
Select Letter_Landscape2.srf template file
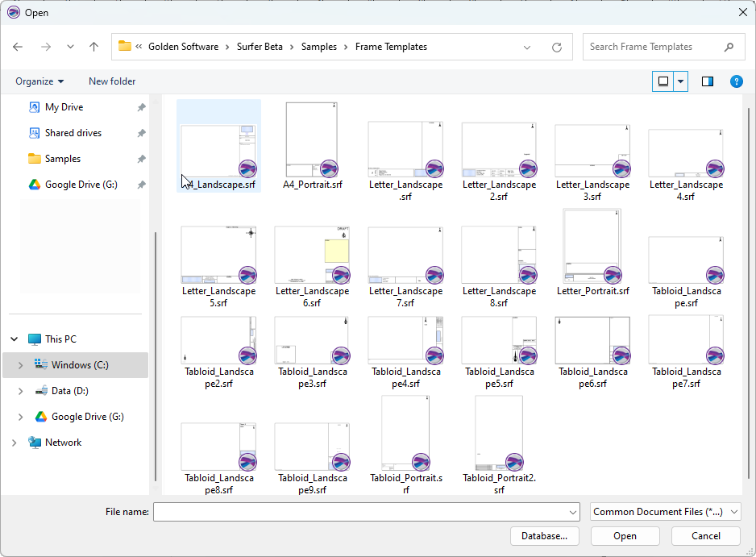pos(499,149)
